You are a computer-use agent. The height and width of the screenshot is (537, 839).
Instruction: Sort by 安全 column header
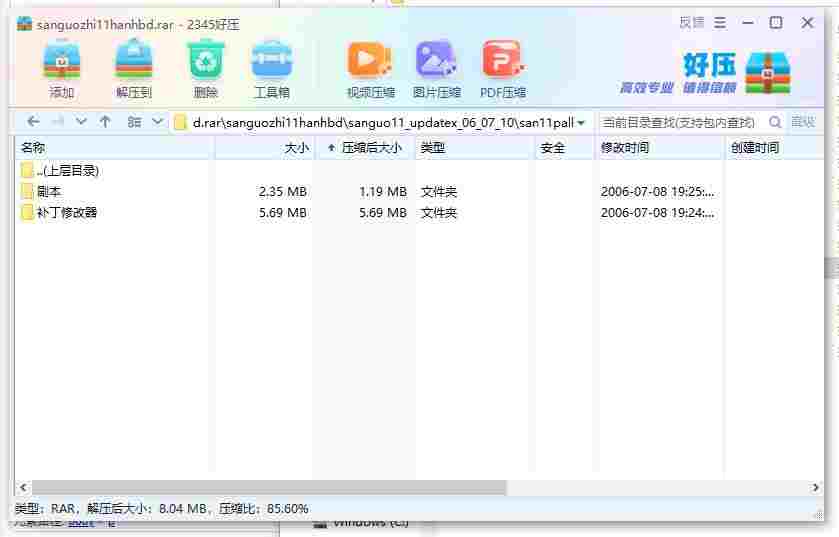pyautogui.click(x=565, y=148)
